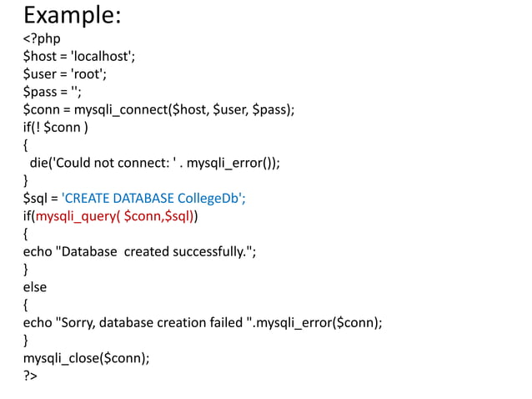The height and width of the screenshot is (399, 532).
Task: Click the "Sorry, database creation failed" line
Action: pos(203,322)
